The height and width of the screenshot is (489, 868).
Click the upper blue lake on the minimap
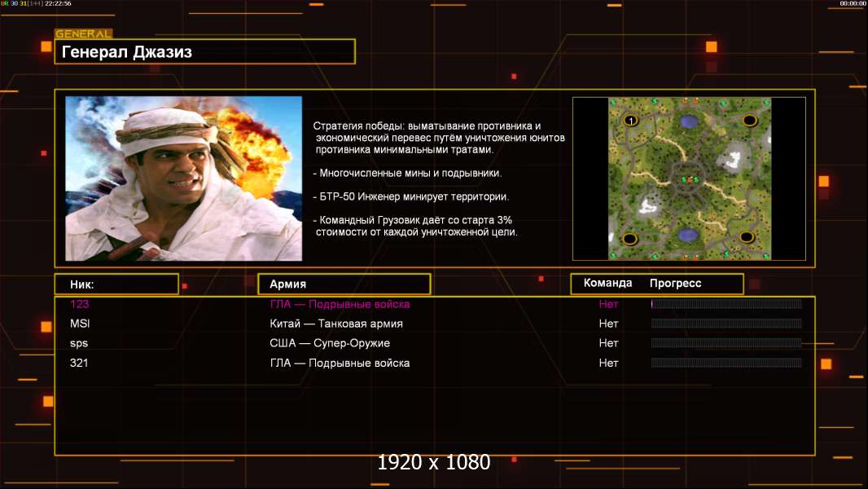pos(690,122)
